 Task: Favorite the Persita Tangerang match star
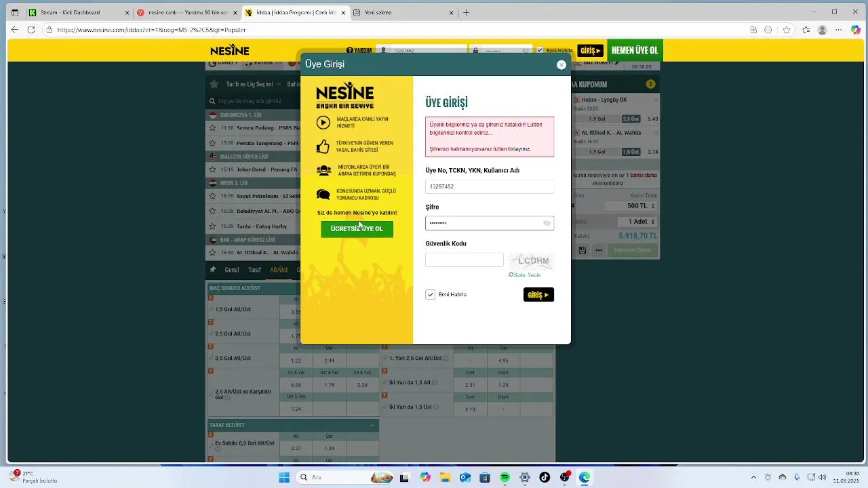click(213, 144)
